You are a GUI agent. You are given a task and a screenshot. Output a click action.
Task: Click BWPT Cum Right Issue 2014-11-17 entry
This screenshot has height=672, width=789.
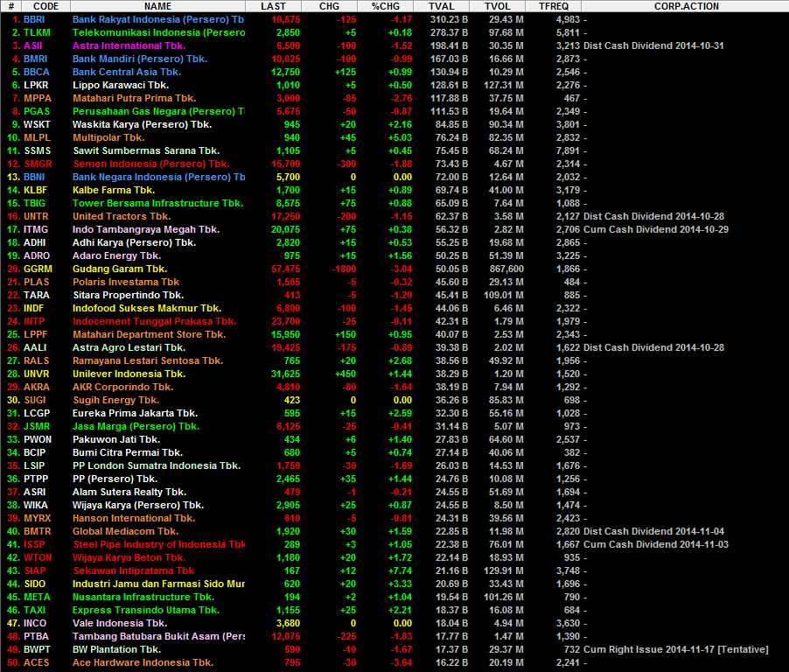tap(676, 649)
